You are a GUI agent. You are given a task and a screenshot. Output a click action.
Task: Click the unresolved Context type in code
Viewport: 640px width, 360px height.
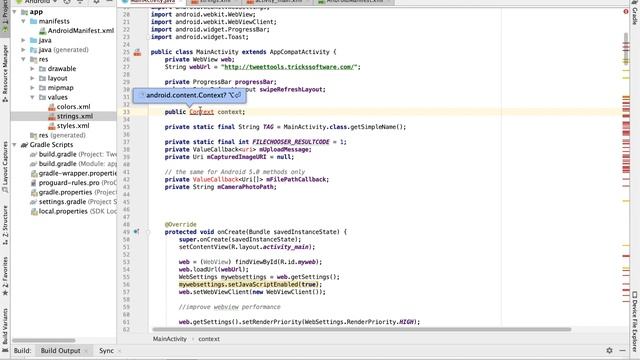[x=202, y=112]
